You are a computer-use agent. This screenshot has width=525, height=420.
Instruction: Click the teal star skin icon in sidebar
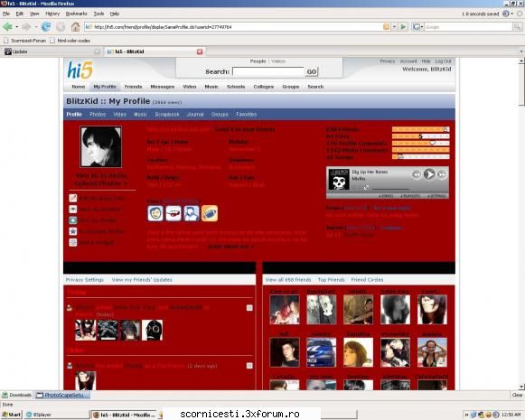(73, 220)
